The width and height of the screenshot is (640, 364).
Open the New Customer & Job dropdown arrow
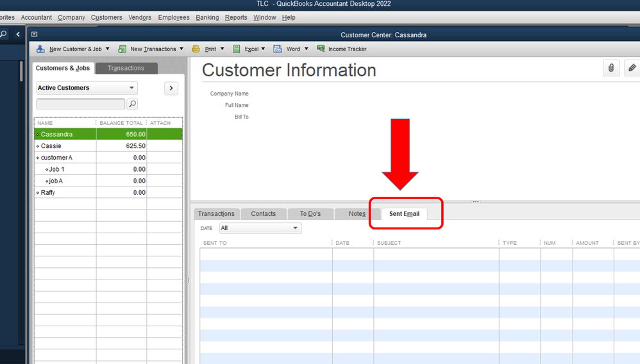(x=107, y=49)
